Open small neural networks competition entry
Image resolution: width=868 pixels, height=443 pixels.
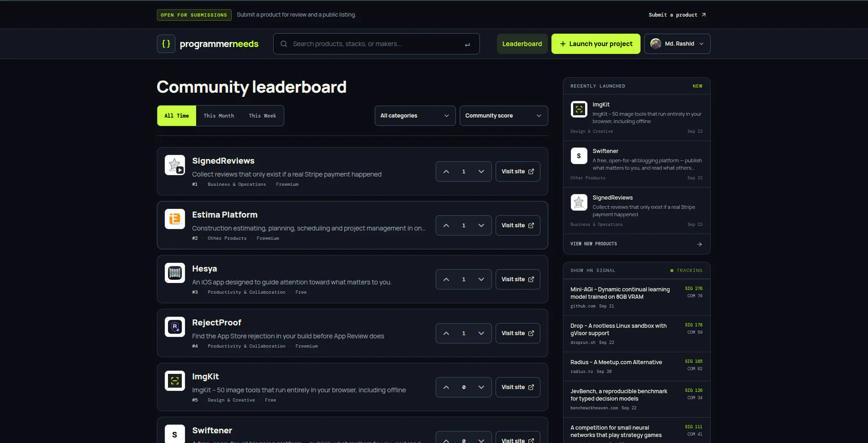coord(636,431)
